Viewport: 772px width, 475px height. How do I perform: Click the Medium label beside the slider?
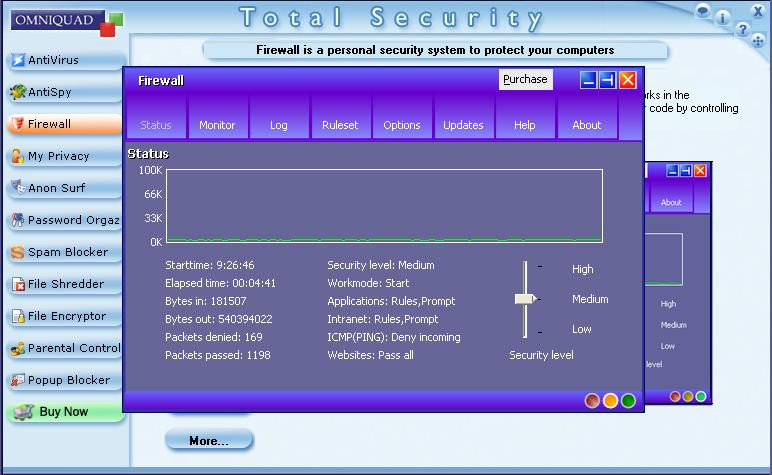pos(590,299)
